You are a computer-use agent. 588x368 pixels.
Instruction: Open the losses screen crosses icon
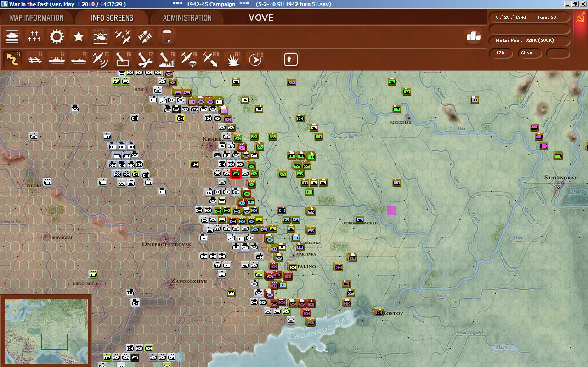click(x=34, y=36)
